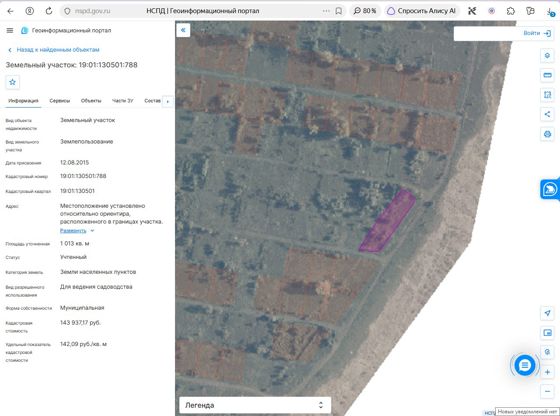
Task: Open the blue assistant chat widget
Action: coord(550,189)
